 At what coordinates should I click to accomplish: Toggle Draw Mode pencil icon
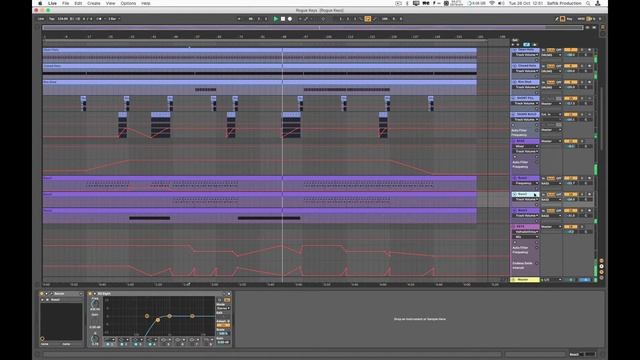click(556, 19)
